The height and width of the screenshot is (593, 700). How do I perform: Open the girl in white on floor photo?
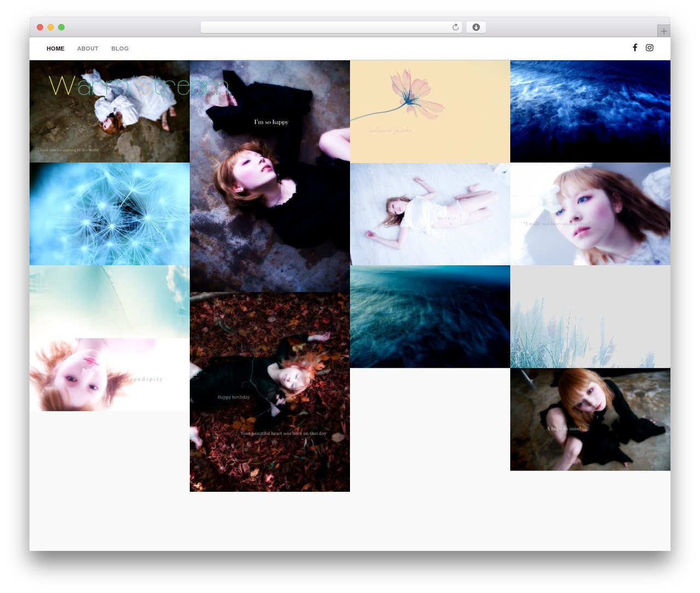[430, 214]
